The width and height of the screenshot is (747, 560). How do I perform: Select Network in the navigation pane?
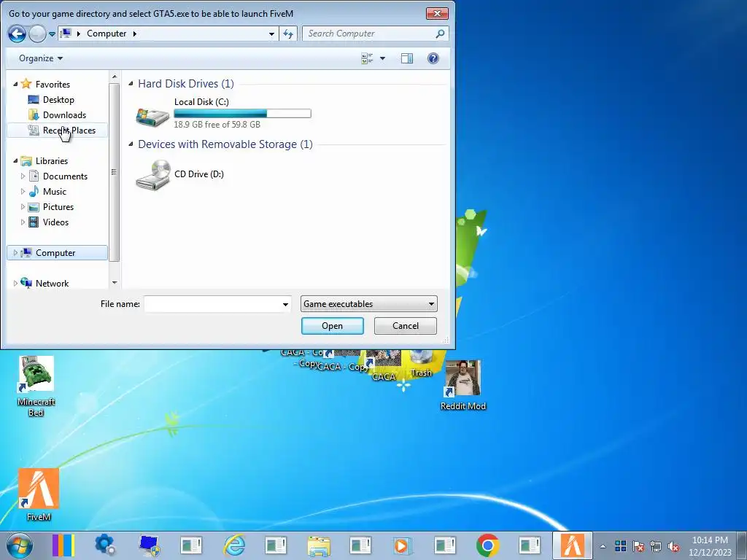tap(52, 284)
